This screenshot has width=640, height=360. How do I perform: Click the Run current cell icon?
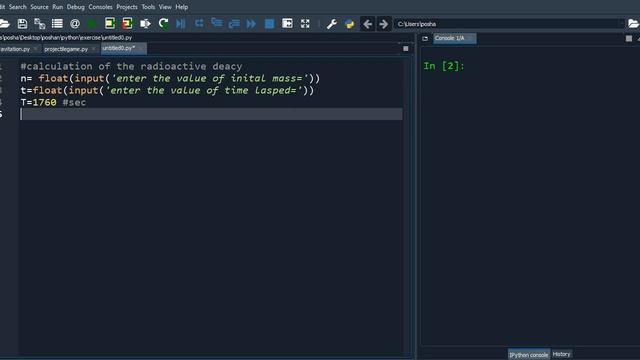[110, 24]
